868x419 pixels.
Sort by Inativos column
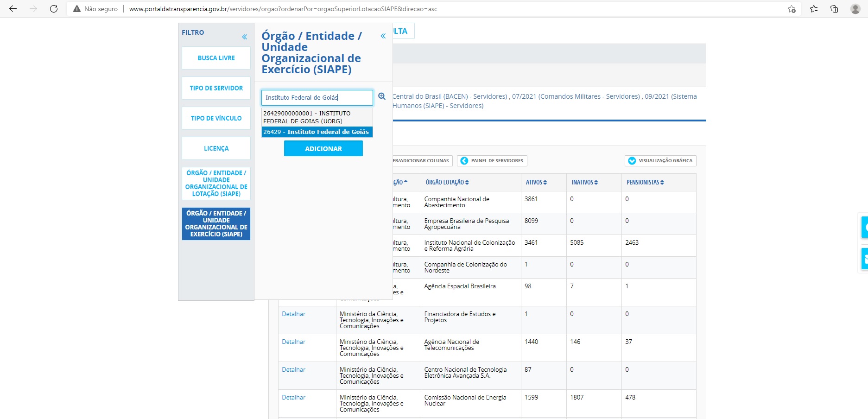pos(584,183)
